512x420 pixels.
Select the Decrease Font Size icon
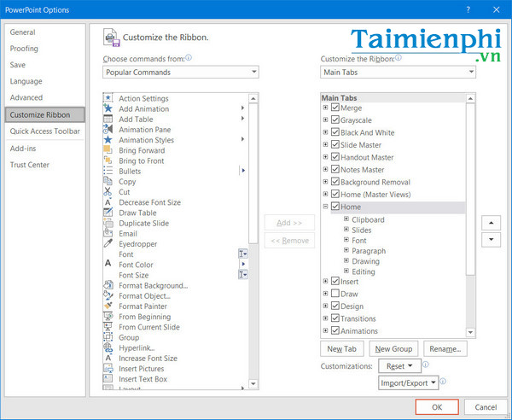tap(108, 202)
